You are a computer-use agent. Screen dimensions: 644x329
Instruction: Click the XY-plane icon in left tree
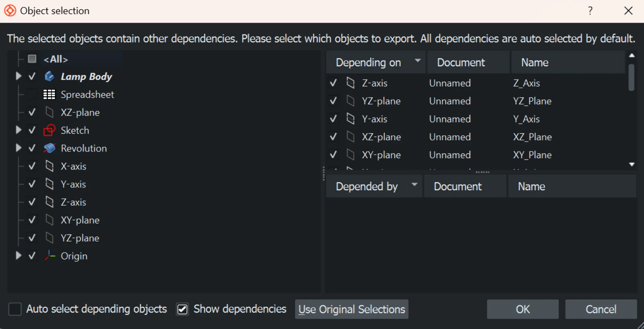tap(49, 220)
